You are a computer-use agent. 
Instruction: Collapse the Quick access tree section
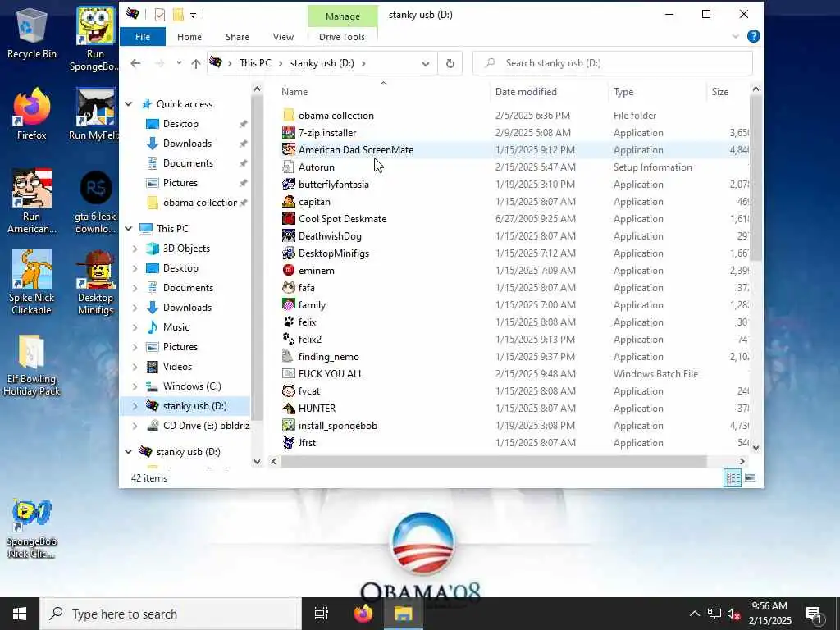point(129,104)
